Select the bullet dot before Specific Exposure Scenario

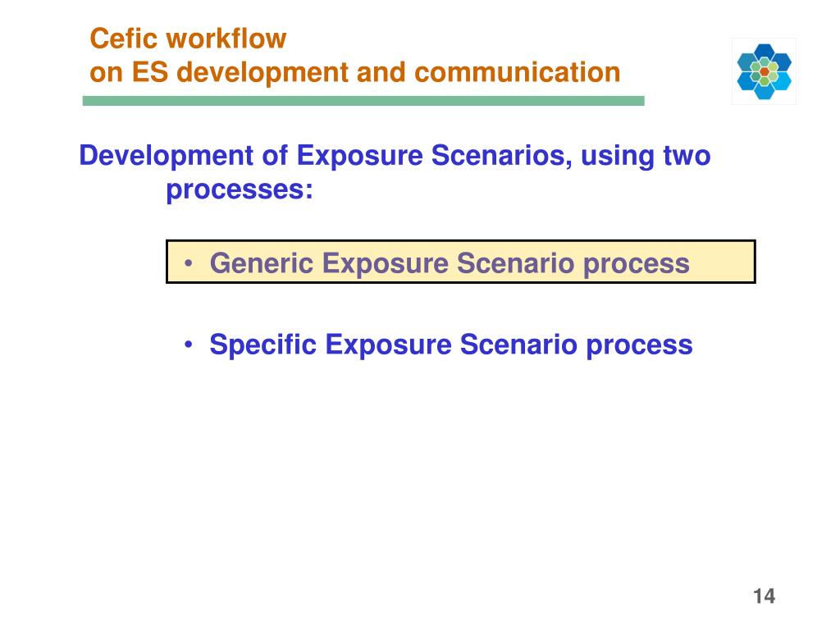(x=188, y=345)
